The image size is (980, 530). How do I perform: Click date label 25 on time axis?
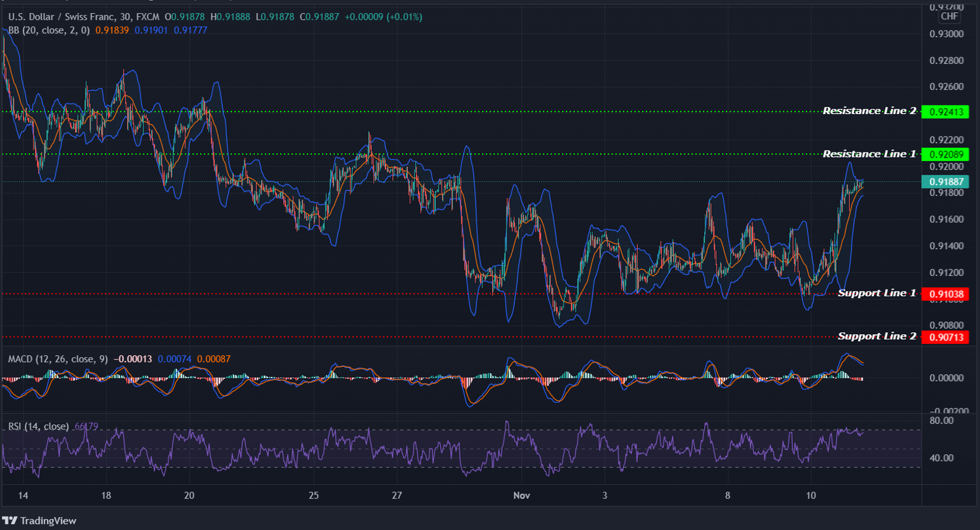[314, 495]
